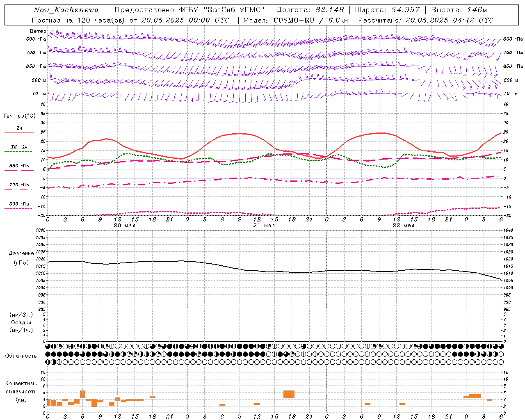
Task: Click the '(гПа)' pressure unit label
Action: 21,262
